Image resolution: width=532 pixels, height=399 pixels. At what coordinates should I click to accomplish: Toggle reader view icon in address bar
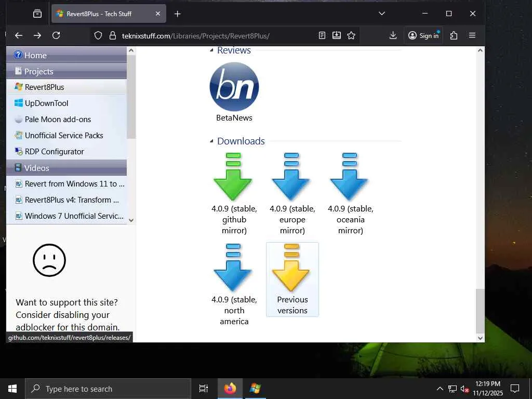(322, 35)
